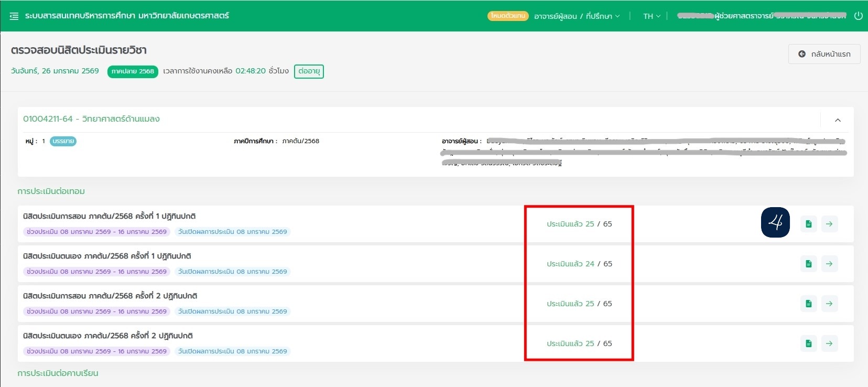
Task: Click the กลับหน้าแรก button
Action: (824, 54)
